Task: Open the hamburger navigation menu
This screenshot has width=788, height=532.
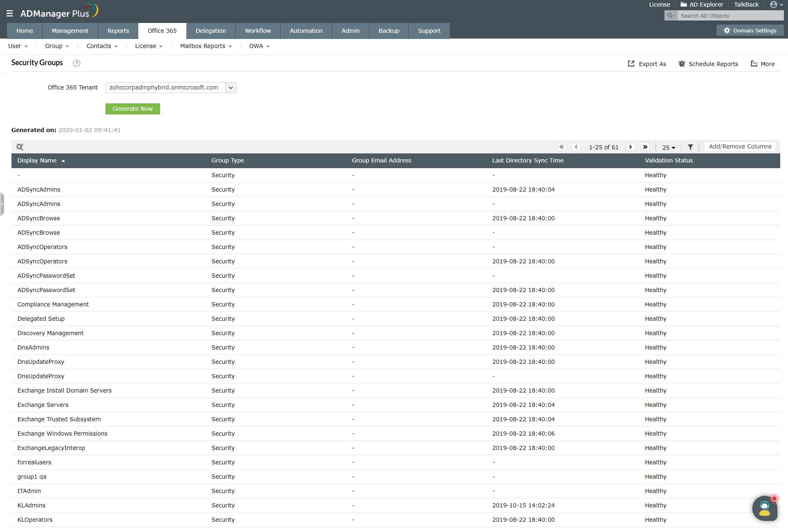Action: click(9, 13)
